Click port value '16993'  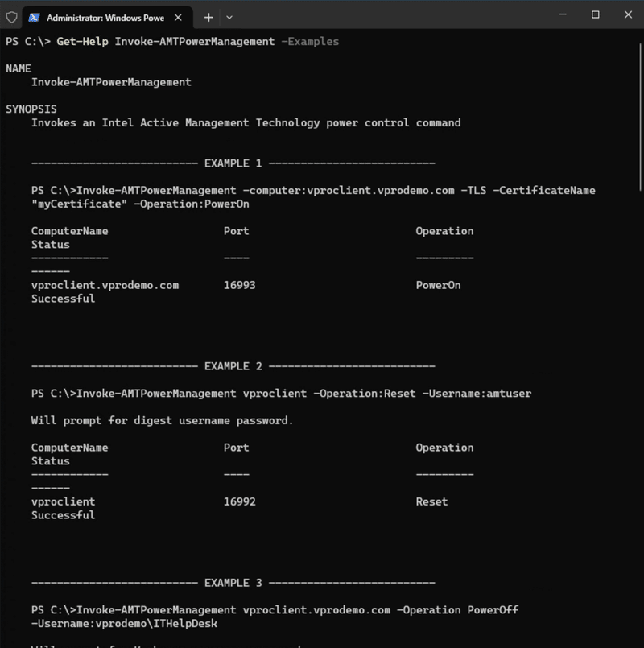tap(239, 285)
